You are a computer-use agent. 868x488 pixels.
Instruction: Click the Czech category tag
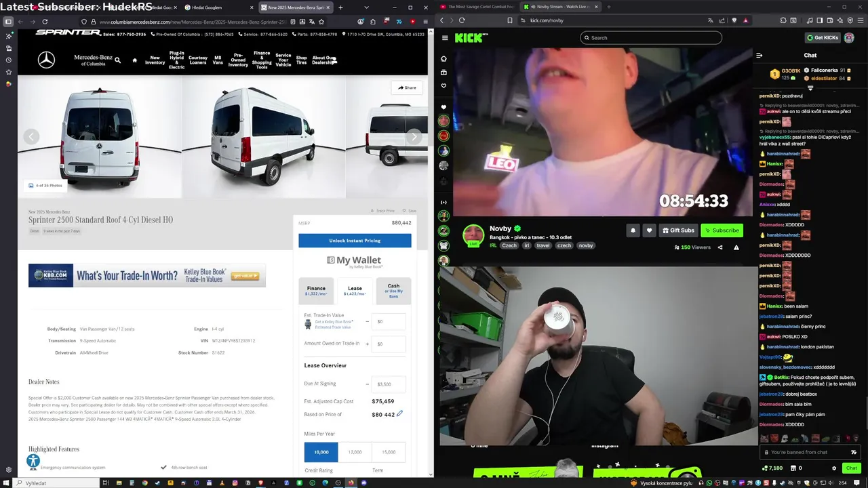[509, 245]
